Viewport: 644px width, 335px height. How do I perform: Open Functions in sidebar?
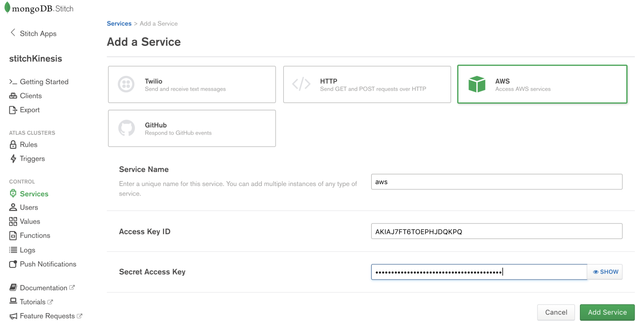pos(35,236)
